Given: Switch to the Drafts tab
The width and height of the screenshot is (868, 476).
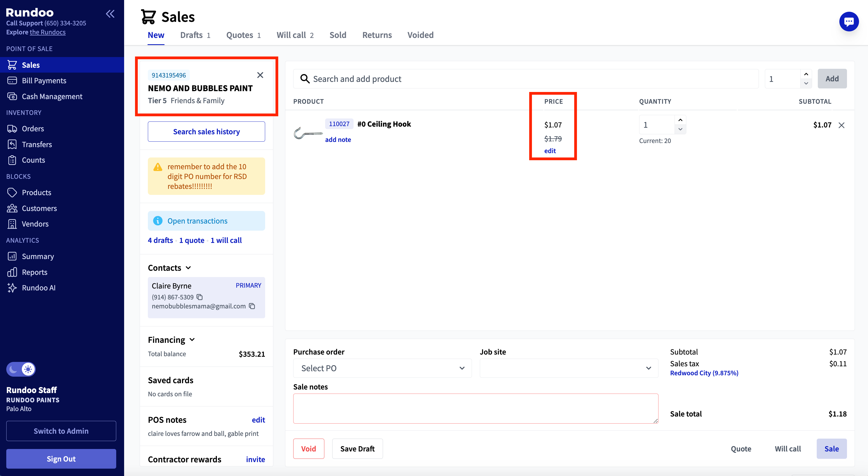Looking at the screenshot, I should point(195,35).
